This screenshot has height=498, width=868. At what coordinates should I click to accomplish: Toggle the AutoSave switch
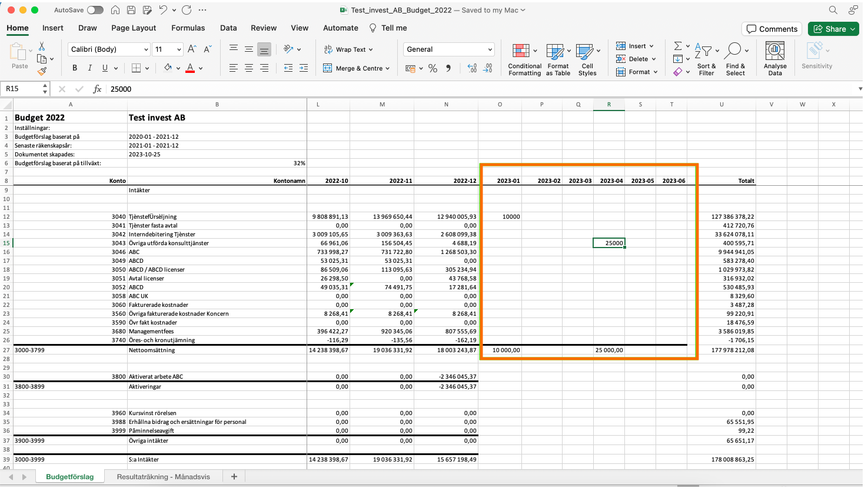[x=95, y=10]
